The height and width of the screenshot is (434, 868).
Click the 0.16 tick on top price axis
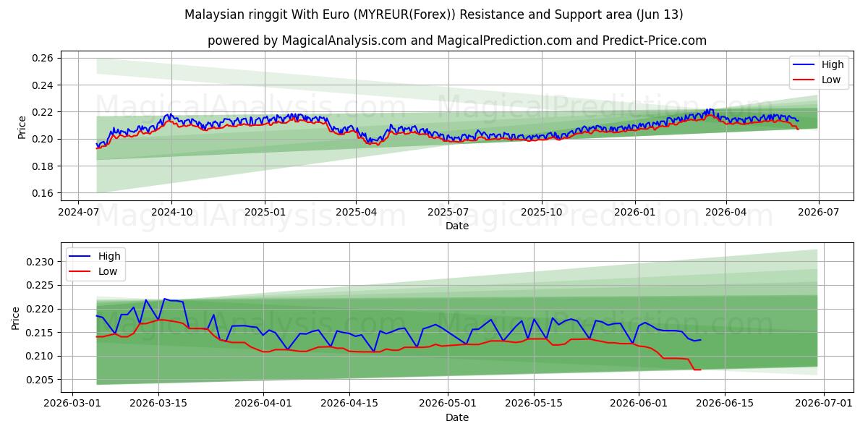tap(44, 193)
